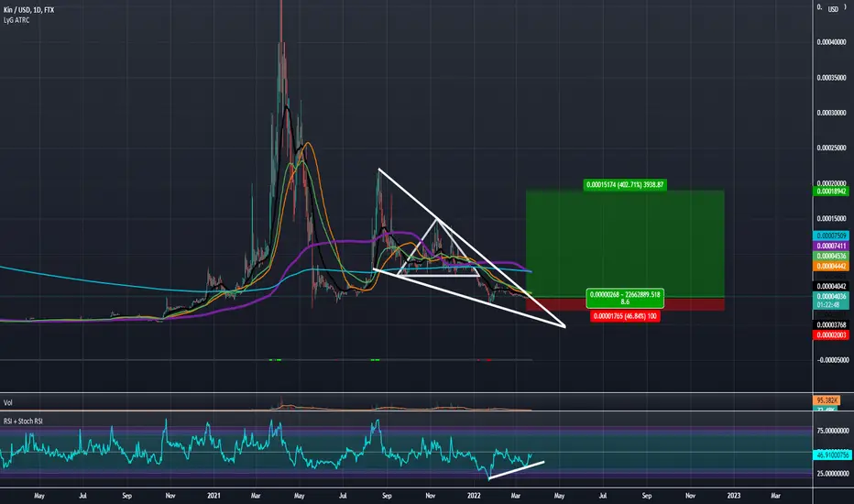This screenshot has width=854, height=504.
Task: Click the orange 95.382K volume value tag
Action: (827, 400)
